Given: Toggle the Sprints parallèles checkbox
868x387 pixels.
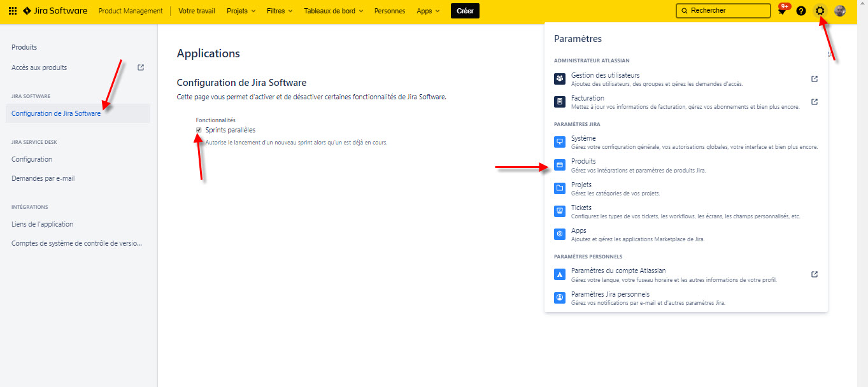Looking at the screenshot, I should [x=199, y=130].
